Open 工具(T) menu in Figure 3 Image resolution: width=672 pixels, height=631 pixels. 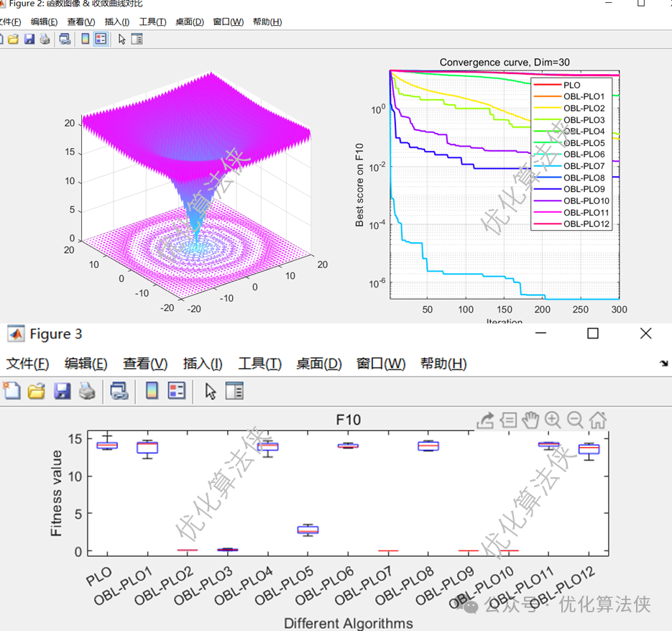click(259, 364)
